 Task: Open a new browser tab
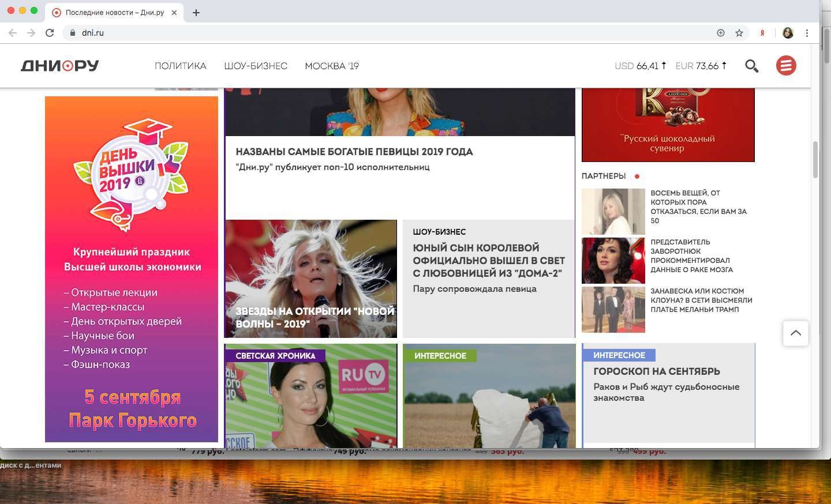coord(196,12)
